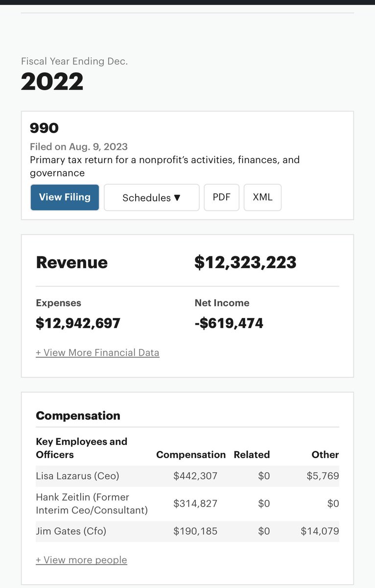Select the revenue figure $12,323,223
The height and width of the screenshot is (588, 375).
click(245, 262)
